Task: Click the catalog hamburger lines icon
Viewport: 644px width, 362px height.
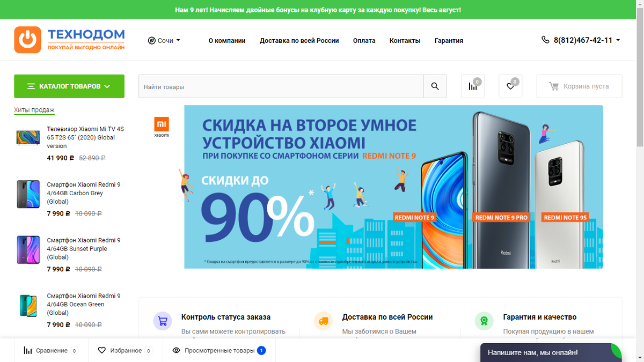Action: coord(31,86)
